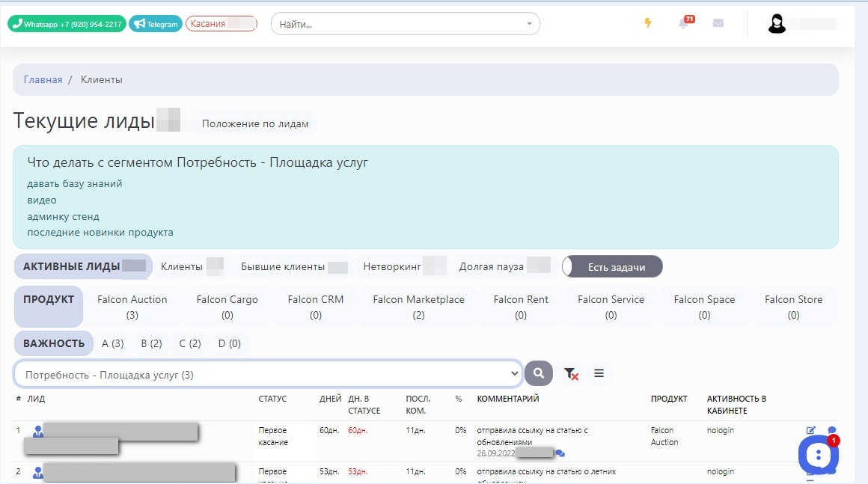Open the hamburger list menu icon
The image size is (868, 484).
tap(599, 373)
